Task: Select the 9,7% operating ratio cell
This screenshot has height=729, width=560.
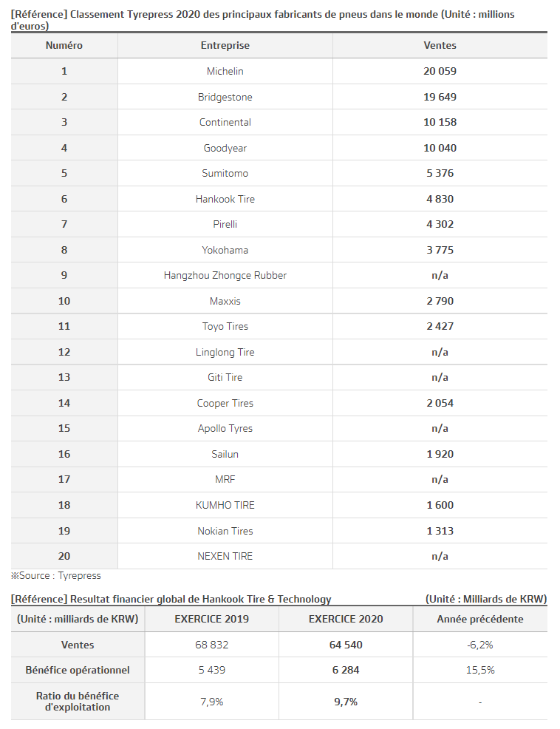Action: point(346,702)
